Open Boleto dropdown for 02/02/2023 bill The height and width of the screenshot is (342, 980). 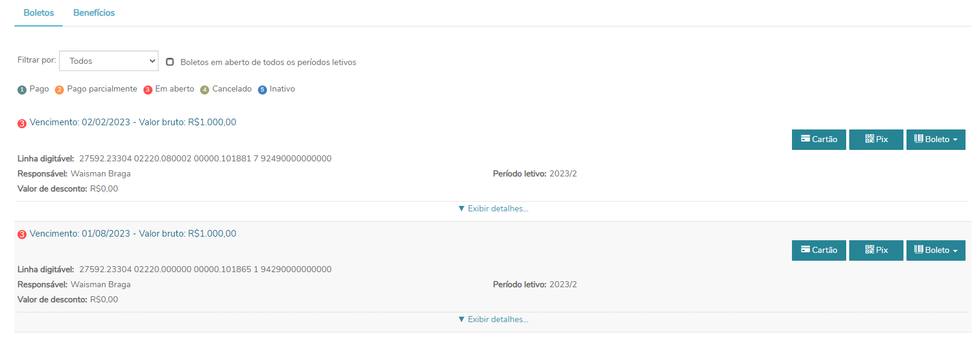point(935,140)
